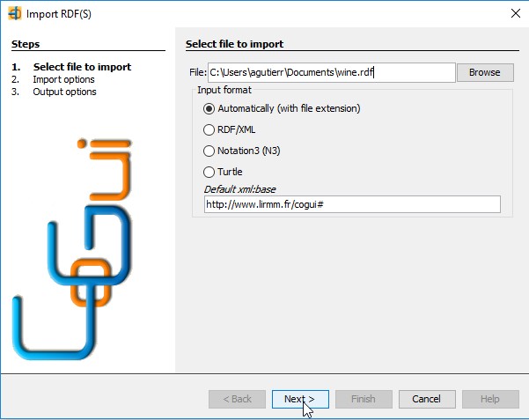Click the CoGui app icon in title bar
This screenshot has height=420, width=529.
coord(14,14)
